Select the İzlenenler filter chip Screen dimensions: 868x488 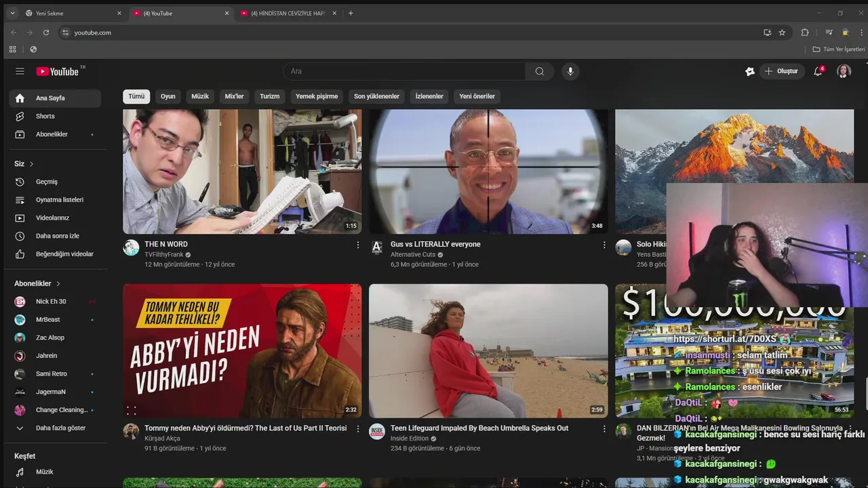(429, 96)
